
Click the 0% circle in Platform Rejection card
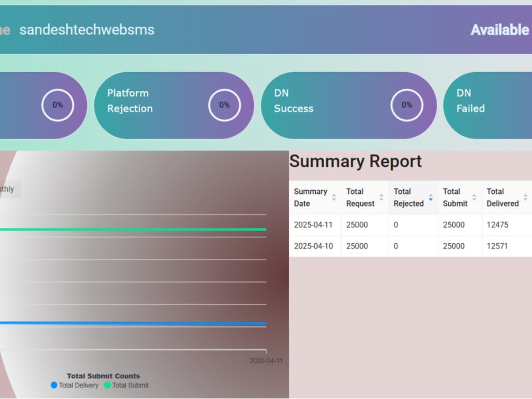pyautogui.click(x=224, y=105)
